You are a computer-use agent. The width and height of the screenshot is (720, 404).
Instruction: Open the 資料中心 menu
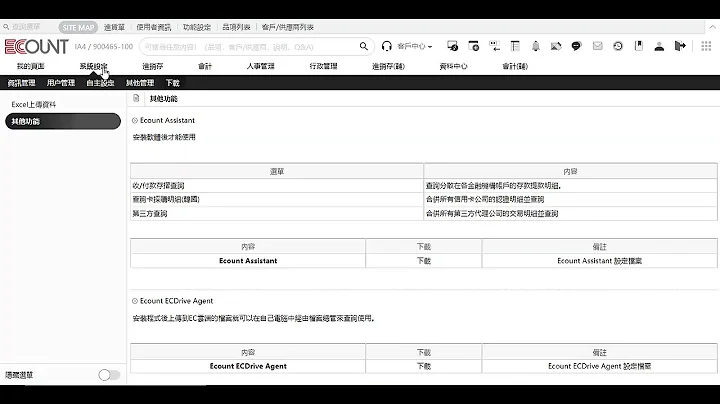[x=453, y=66]
